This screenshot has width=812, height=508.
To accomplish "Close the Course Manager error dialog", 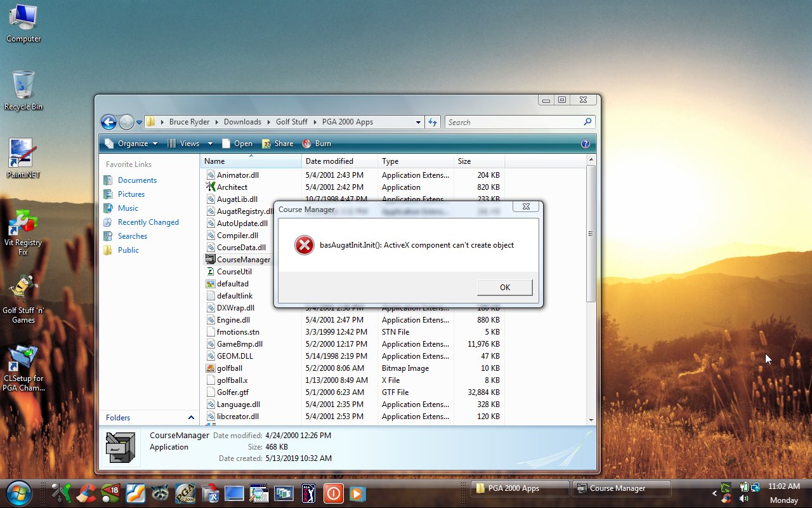I will point(526,207).
